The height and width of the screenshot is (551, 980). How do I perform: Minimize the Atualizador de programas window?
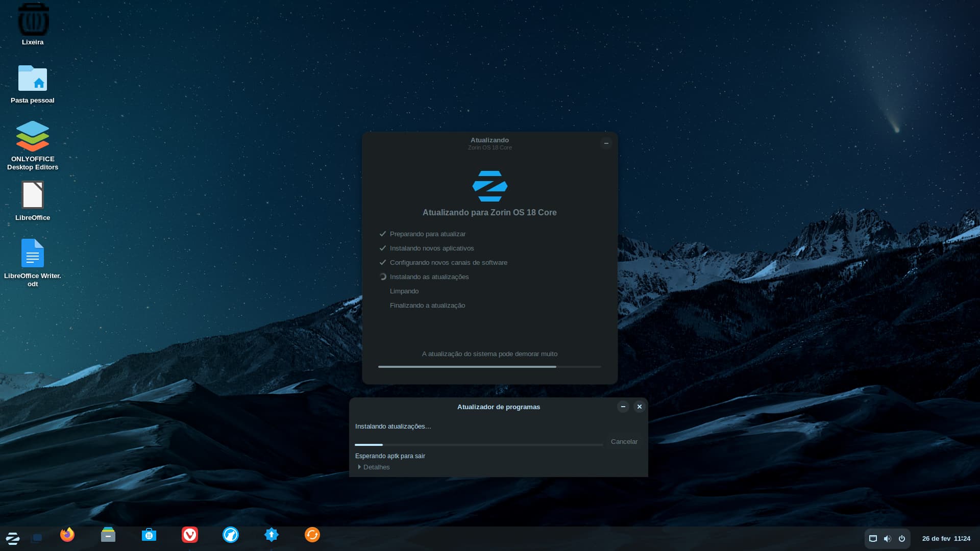[623, 407]
